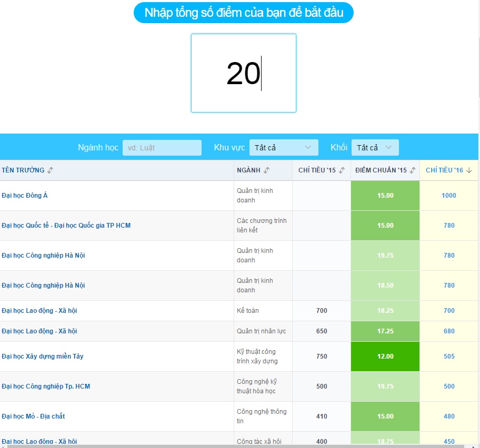Screen dimensions: 480x448
Task: Click down arrow beside CHỈ TIÊU '16
Action: (469, 170)
